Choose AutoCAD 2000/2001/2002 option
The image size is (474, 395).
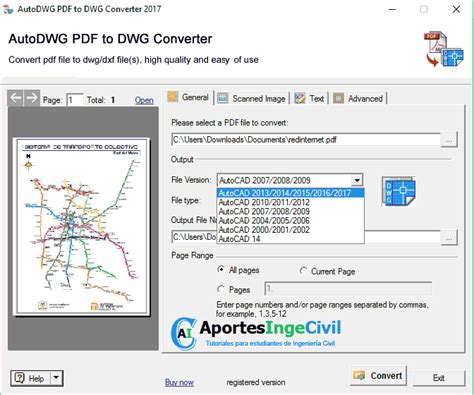click(290, 230)
